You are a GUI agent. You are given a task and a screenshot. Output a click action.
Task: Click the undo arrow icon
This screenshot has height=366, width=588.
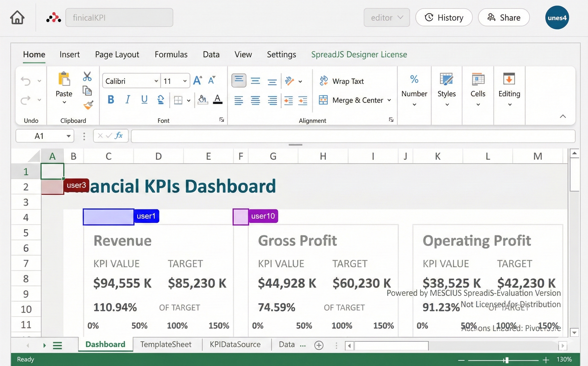(x=26, y=81)
